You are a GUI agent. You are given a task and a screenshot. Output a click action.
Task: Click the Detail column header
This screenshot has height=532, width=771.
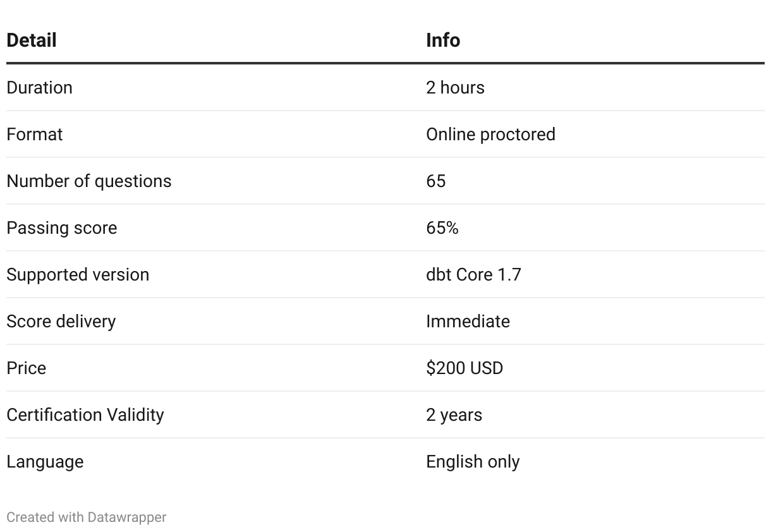(x=32, y=40)
